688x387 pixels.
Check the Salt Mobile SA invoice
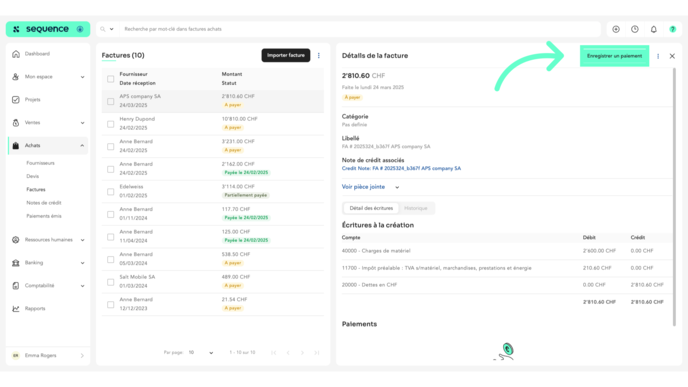[x=111, y=282]
